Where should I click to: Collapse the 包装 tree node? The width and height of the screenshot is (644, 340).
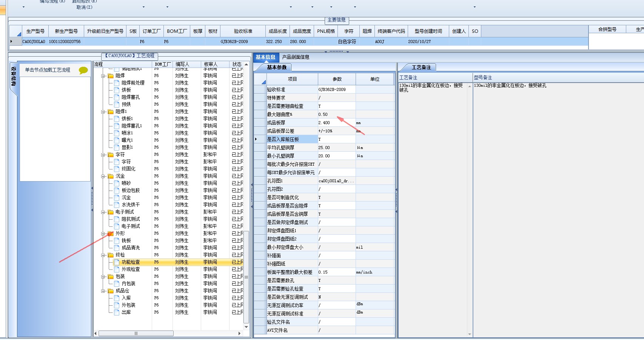click(103, 277)
